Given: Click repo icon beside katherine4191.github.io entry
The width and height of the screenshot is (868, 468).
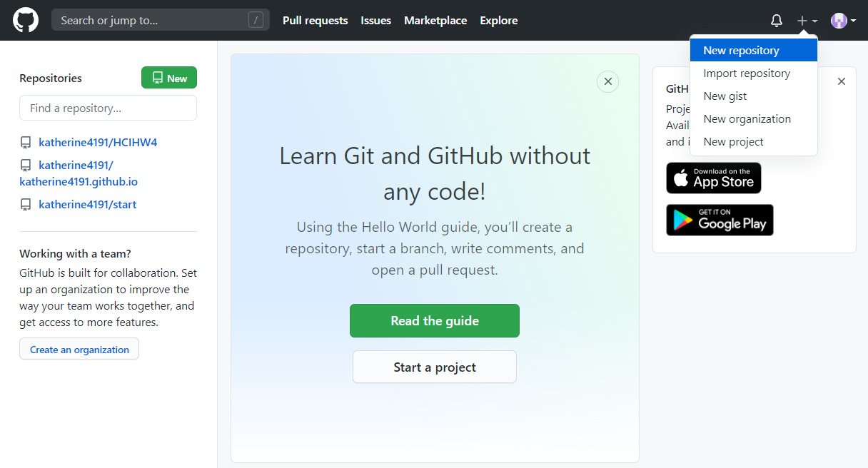Looking at the screenshot, I should (x=26, y=166).
